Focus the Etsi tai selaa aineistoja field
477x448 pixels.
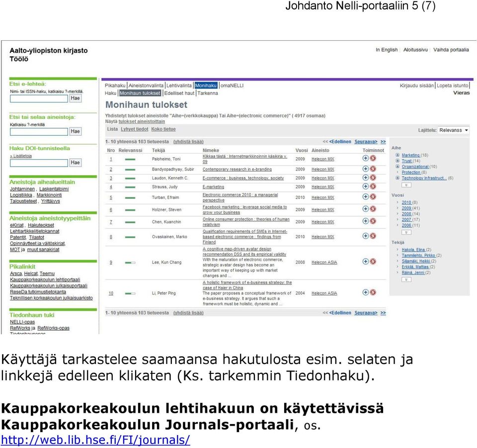[39, 132]
